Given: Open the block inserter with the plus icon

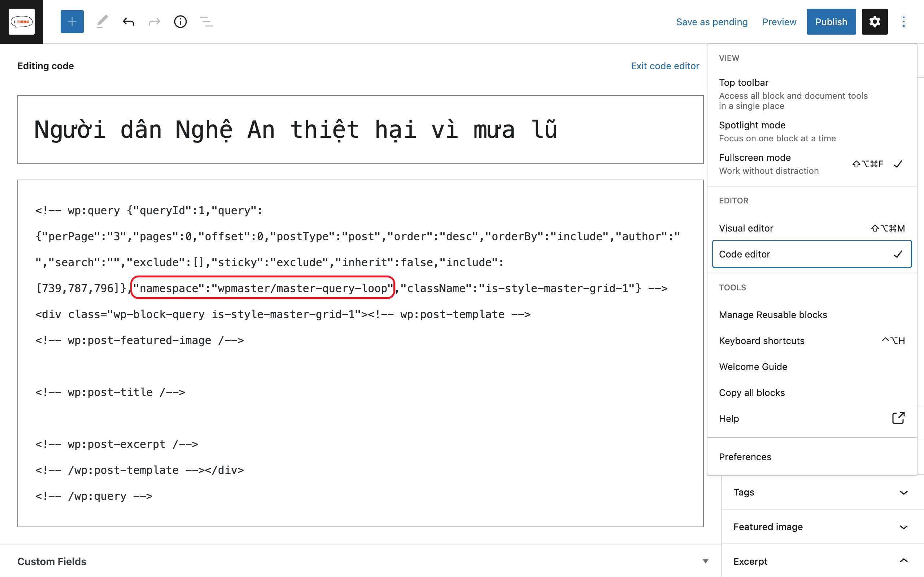Looking at the screenshot, I should (x=72, y=22).
